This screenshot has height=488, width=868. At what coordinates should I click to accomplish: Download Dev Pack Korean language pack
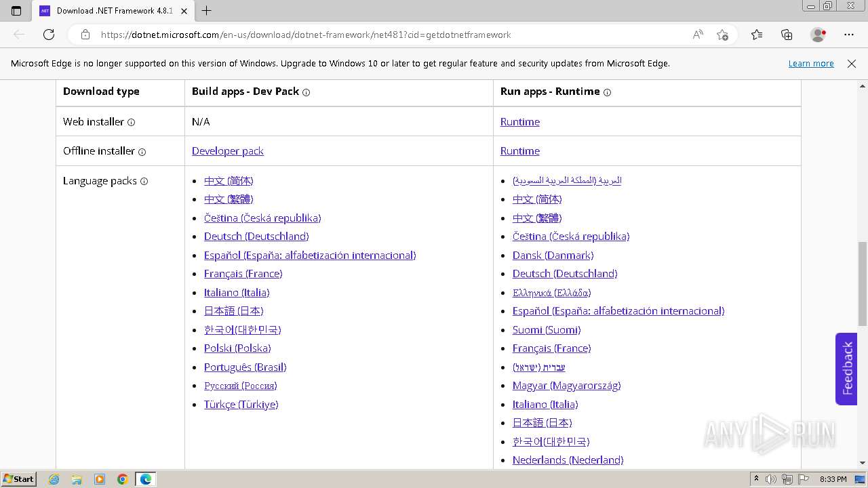pyautogui.click(x=243, y=330)
